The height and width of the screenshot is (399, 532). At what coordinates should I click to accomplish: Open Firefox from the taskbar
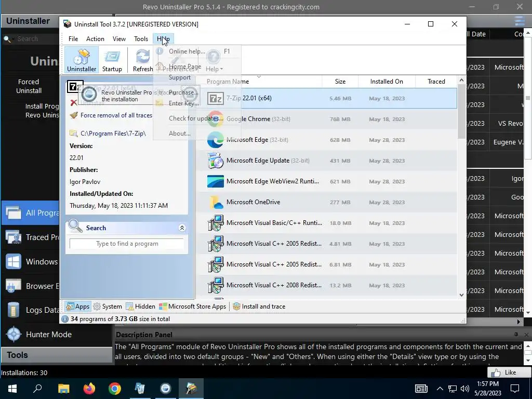point(89,389)
